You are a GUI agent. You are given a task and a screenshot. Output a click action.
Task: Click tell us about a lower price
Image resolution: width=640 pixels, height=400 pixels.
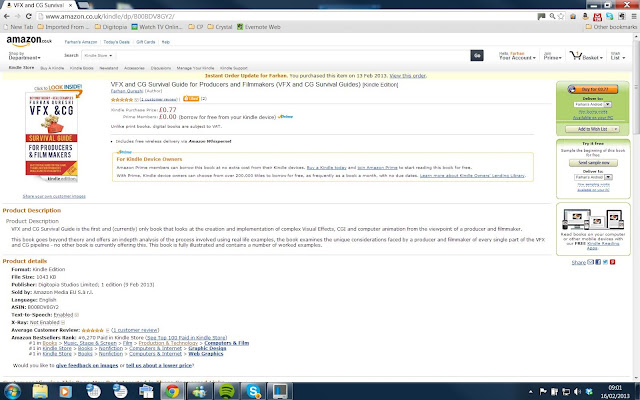click(x=159, y=365)
